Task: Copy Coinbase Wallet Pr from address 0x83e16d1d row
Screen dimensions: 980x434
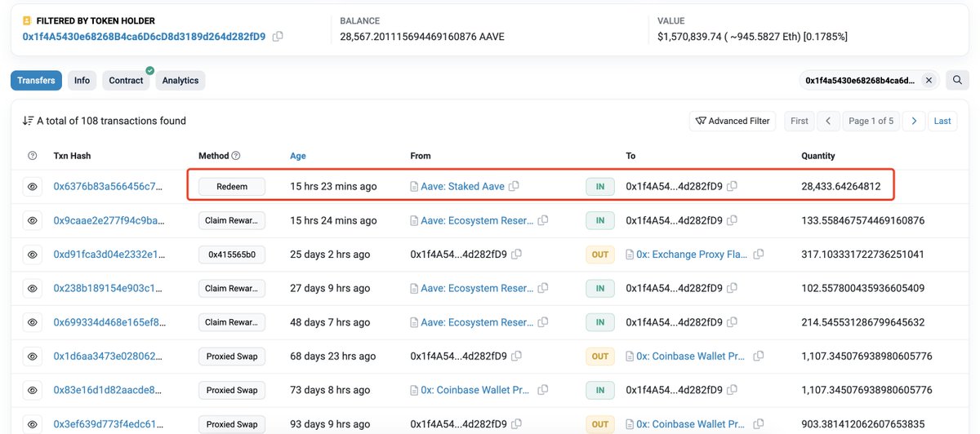Action: click(x=543, y=390)
